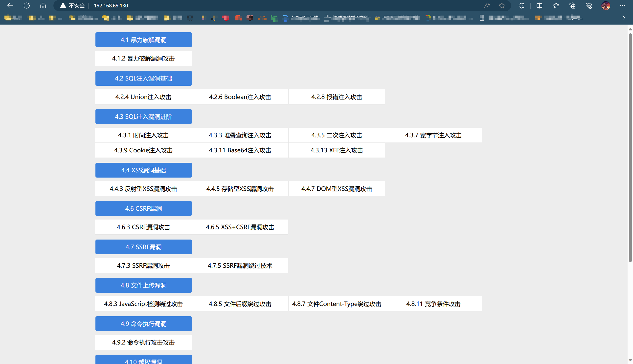Open the collections icon
Screen dimensions: 633x364
572,5
